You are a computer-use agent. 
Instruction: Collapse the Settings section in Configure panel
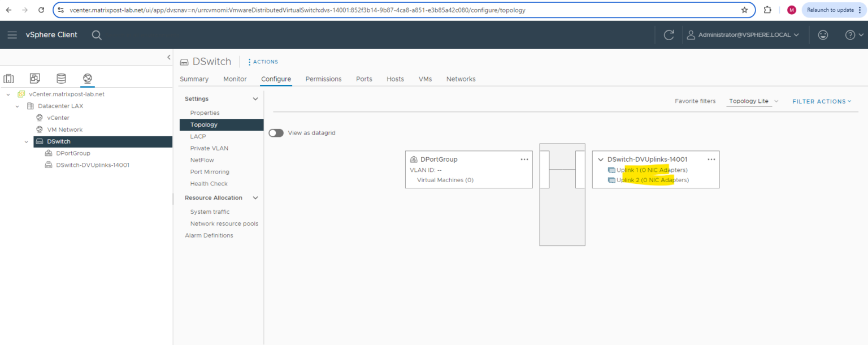pyautogui.click(x=255, y=98)
